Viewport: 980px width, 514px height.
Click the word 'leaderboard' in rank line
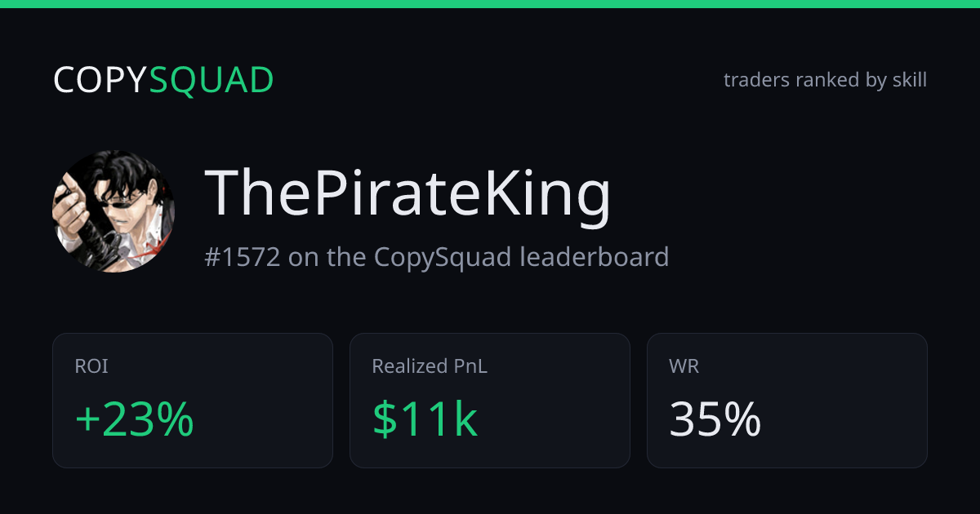595,257
